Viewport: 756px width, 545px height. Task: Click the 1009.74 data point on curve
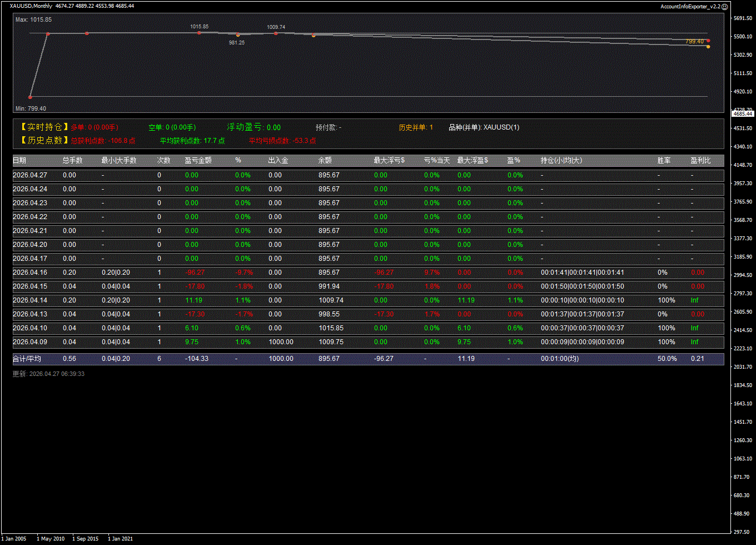point(276,33)
